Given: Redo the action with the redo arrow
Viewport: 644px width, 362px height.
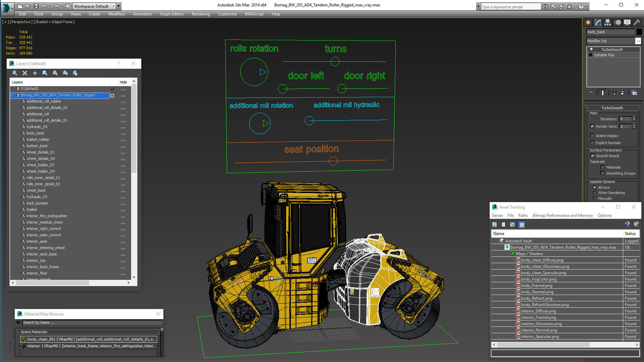Looking at the screenshot, I should [56, 6].
